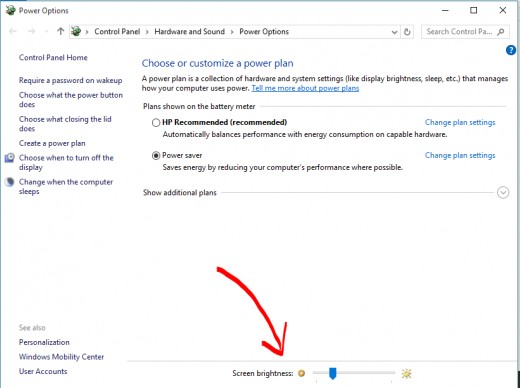Open Tell me more about power plans
The height and width of the screenshot is (388, 520).
[305, 88]
